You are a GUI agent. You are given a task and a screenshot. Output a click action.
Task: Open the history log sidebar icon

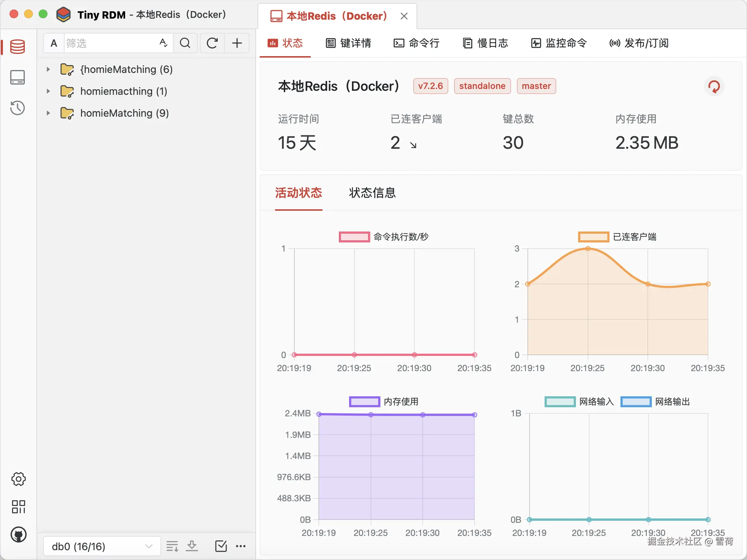[x=18, y=108]
